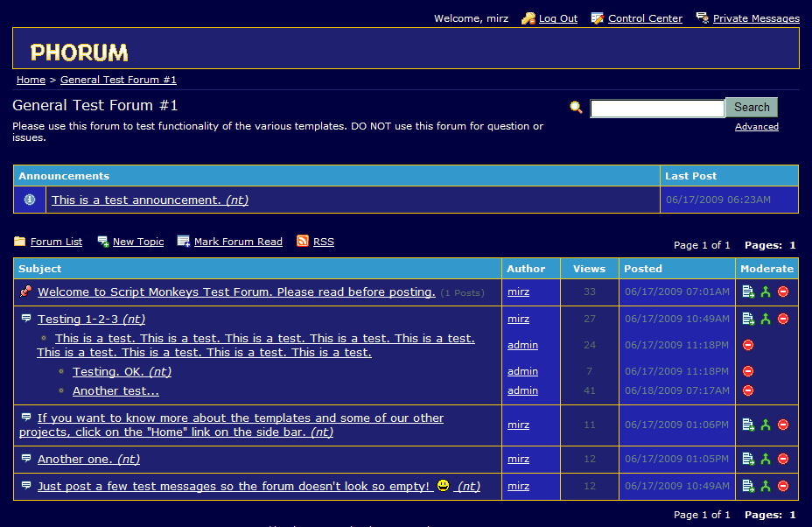Image resolution: width=812 pixels, height=527 pixels.
Task: Move the Testing 1-2-3 topic
Action: click(748, 319)
